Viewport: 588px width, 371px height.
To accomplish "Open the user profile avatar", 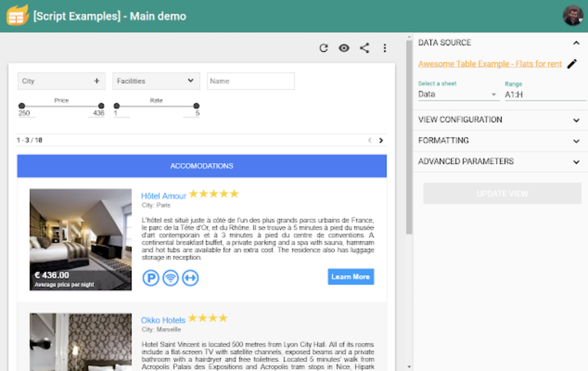I will click(x=573, y=16).
